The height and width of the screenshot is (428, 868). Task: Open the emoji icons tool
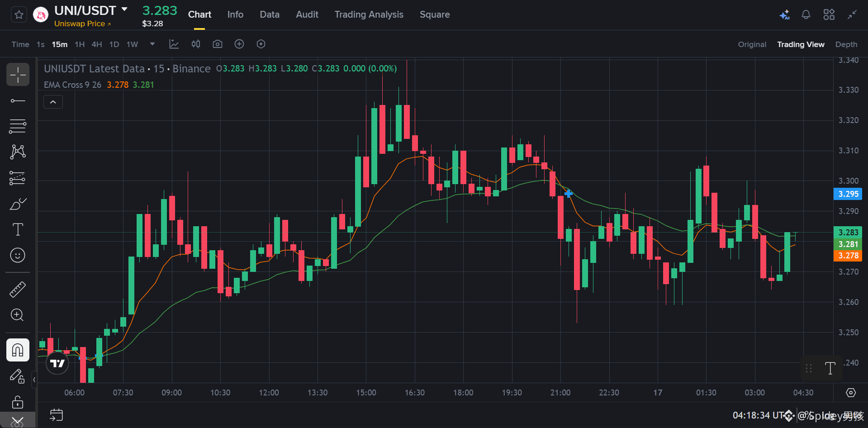(18, 255)
